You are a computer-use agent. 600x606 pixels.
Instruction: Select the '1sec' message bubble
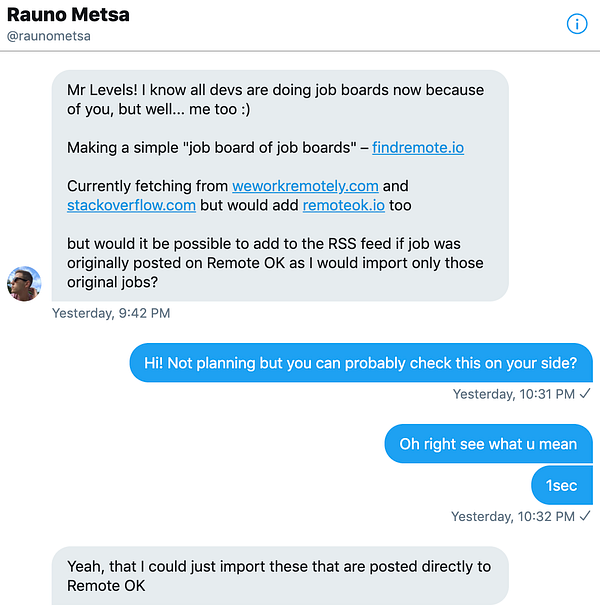(x=561, y=485)
